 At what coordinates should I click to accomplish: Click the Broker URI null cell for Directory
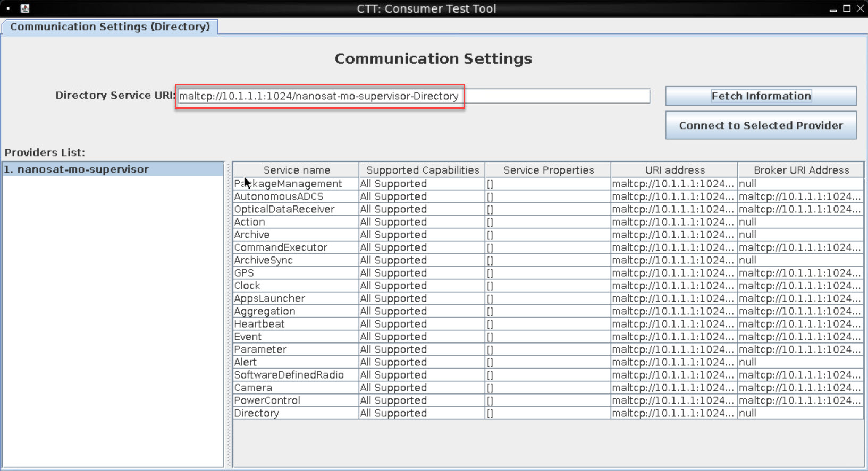click(x=800, y=413)
